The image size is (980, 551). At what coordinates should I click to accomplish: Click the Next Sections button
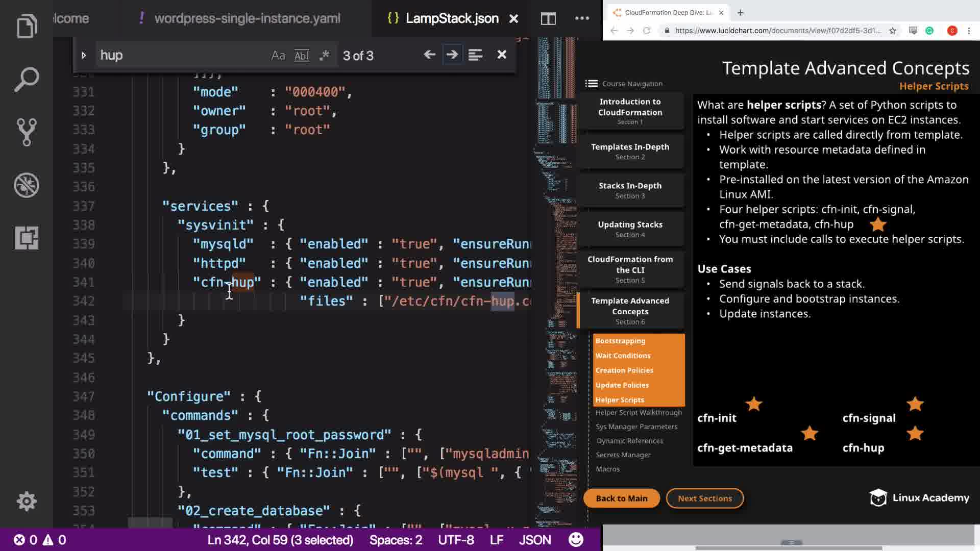pyautogui.click(x=704, y=498)
